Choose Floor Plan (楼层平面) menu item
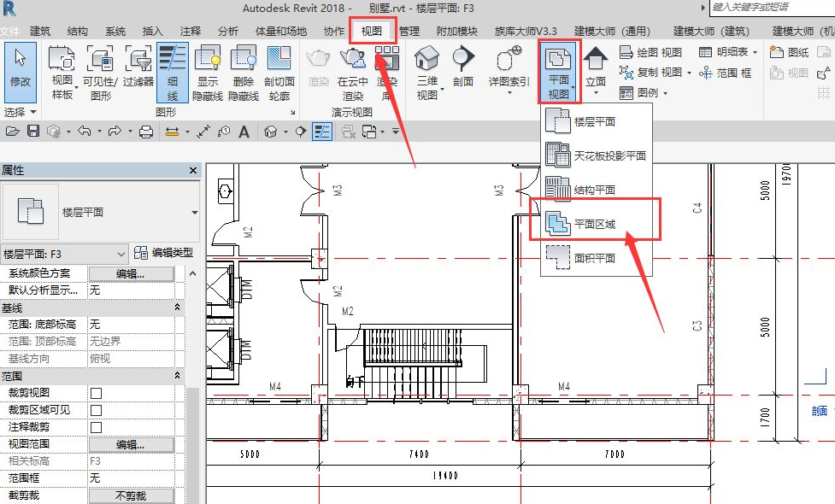 597,121
